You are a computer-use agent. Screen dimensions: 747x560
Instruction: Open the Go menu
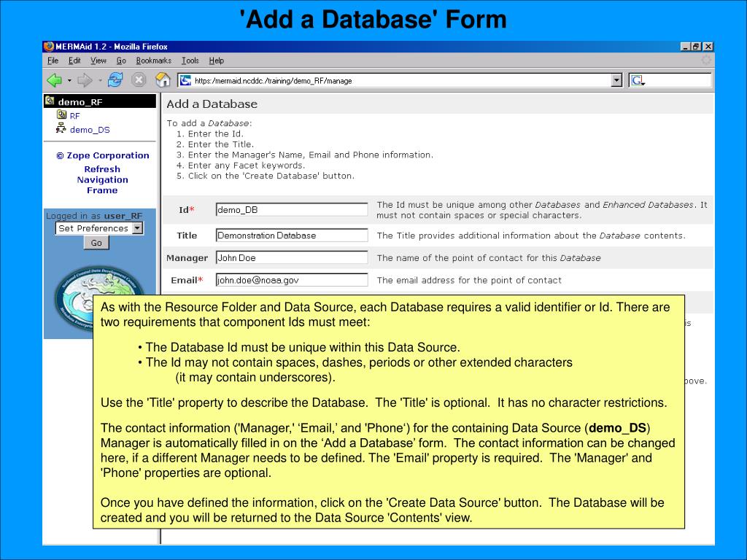[x=121, y=61]
